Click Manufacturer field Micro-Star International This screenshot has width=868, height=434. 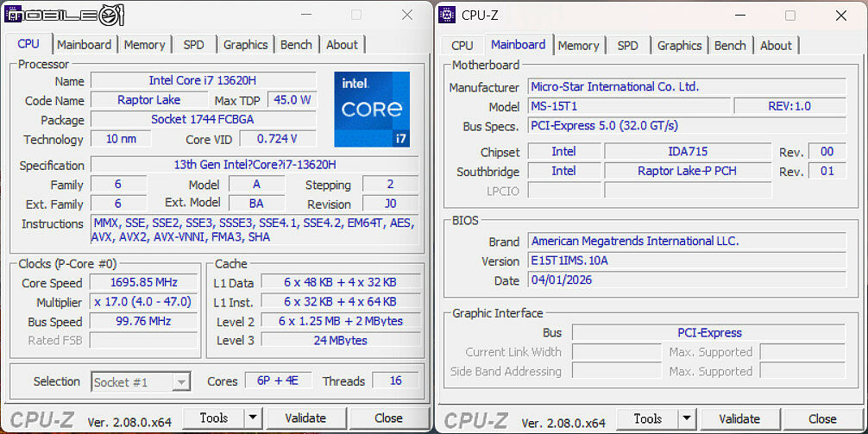(687, 87)
